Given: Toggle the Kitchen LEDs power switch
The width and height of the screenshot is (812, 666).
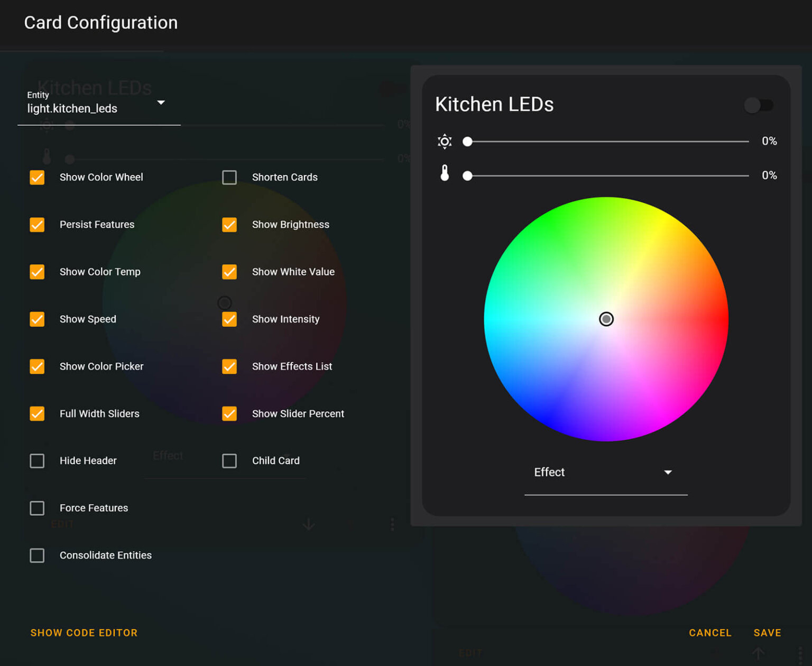Looking at the screenshot, I should (758, 105).
